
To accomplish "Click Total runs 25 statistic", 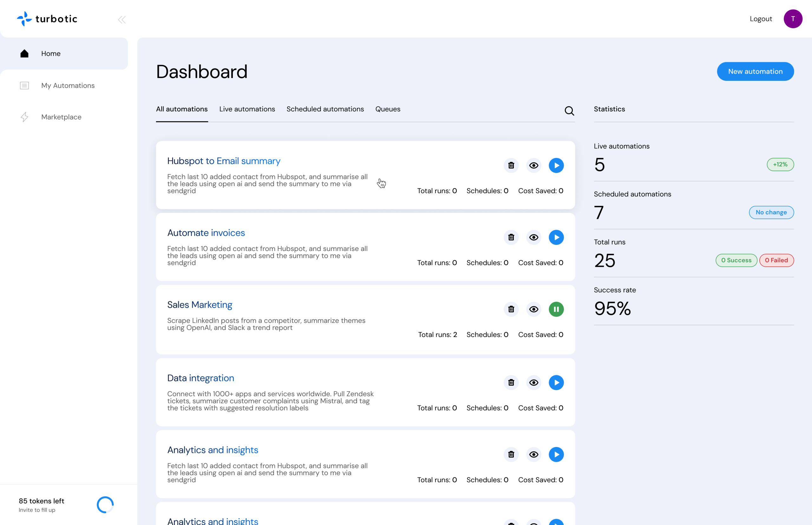I will coord(604,260).
